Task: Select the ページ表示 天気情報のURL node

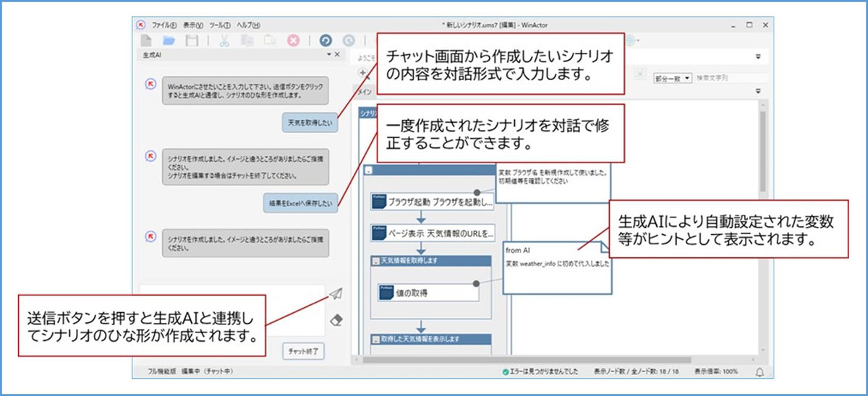Action: click(433, 233)
